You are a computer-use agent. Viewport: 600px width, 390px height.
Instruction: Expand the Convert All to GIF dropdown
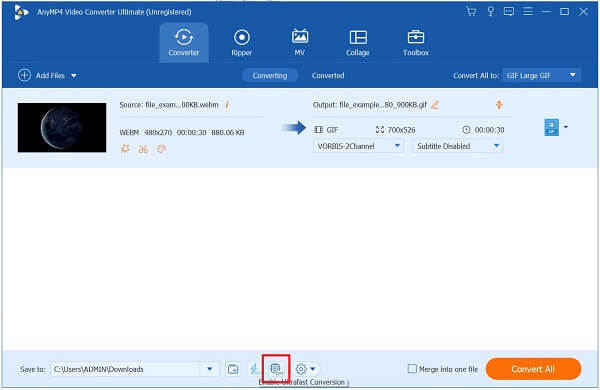[542, 75]
